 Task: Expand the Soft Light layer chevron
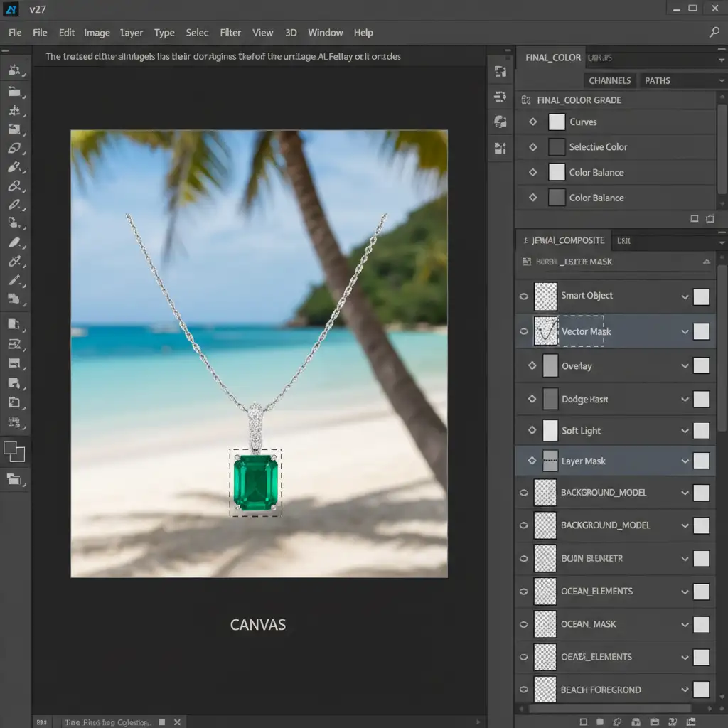point(685,431)
